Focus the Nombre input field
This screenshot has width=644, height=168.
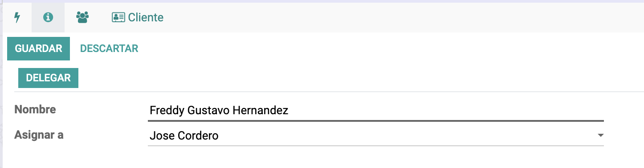(x=375, y=110)
